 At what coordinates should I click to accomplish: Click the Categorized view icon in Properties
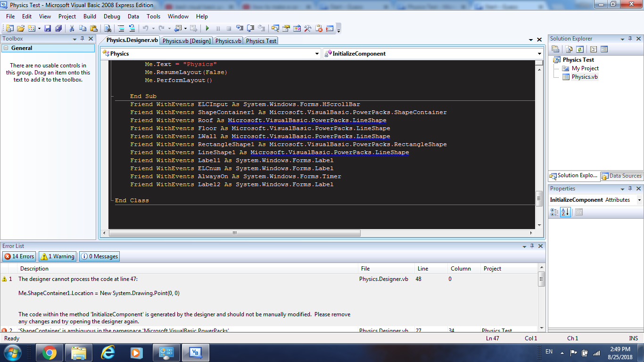point(555,212)
